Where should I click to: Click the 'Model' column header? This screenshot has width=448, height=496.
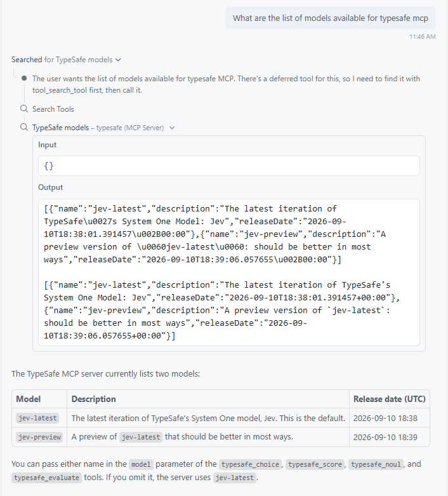29,399
